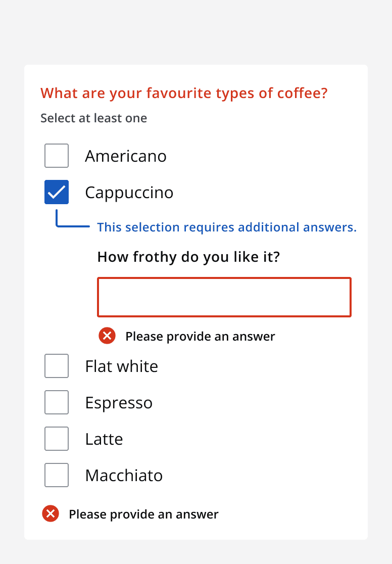392x564 pixels.
Task: Click the 'This selection requires additional answers' message
Action: (x=226, y=227)
